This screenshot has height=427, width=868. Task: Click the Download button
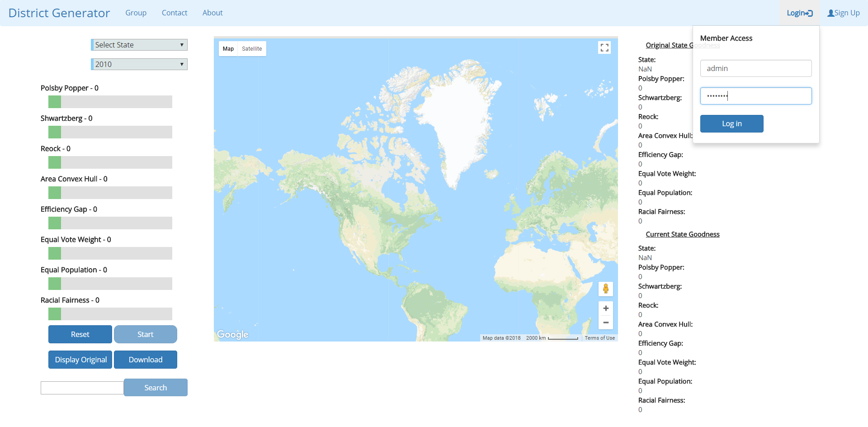(146, 360)
